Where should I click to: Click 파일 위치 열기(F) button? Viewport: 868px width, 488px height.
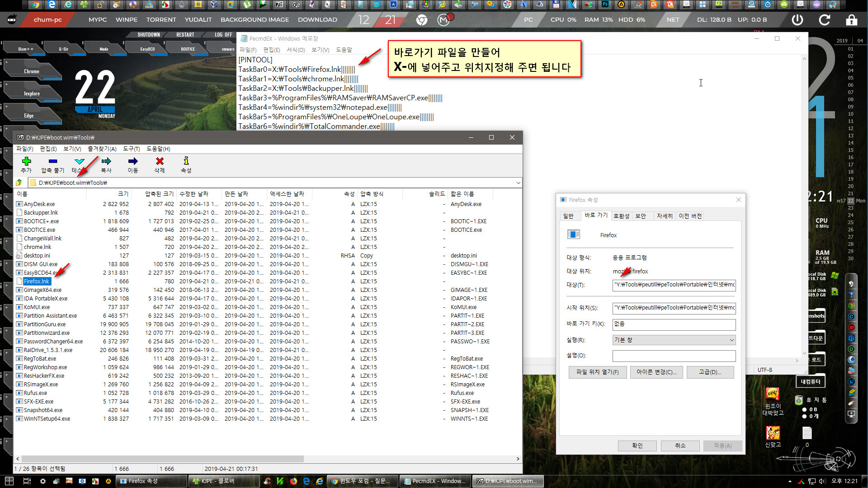(x=598, y=372)
